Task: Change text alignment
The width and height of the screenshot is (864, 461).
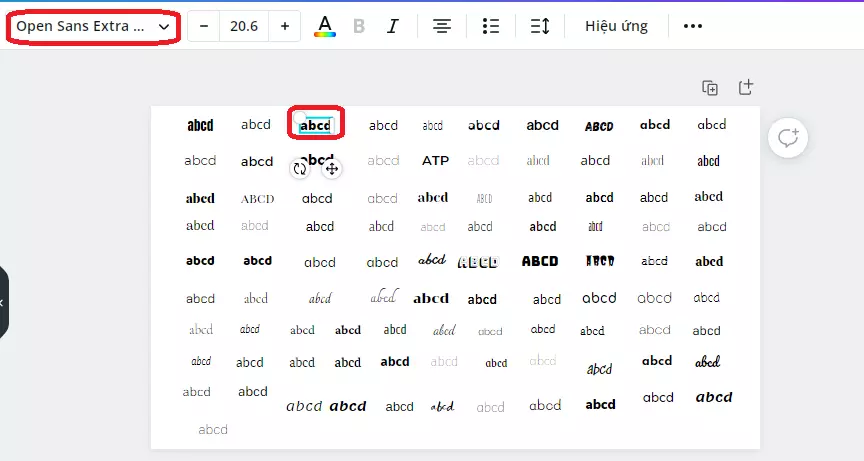Action: 441,26
